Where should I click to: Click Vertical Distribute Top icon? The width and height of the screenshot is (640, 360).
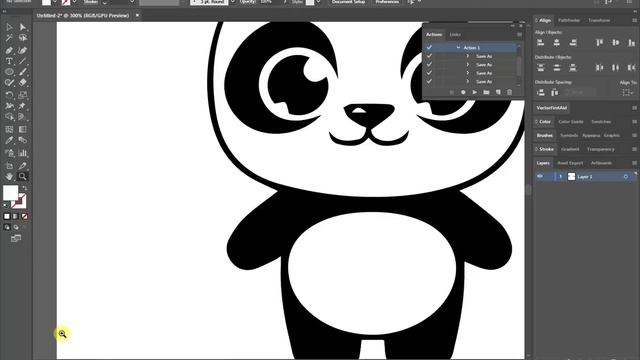tap(540, 68)
